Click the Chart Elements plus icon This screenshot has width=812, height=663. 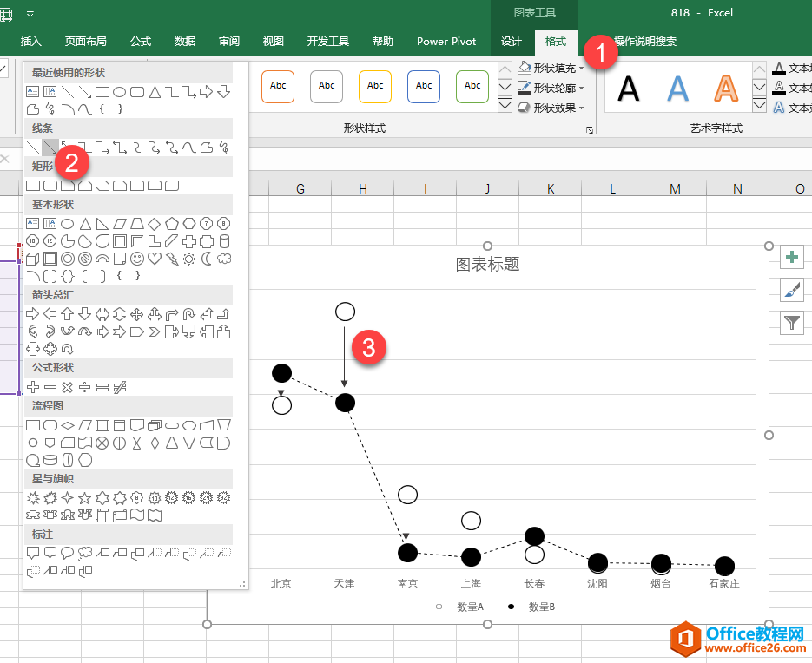(791, 257)
